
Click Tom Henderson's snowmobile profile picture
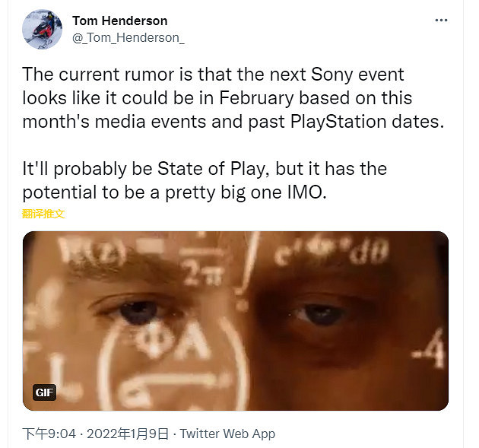tap(42, 30)
